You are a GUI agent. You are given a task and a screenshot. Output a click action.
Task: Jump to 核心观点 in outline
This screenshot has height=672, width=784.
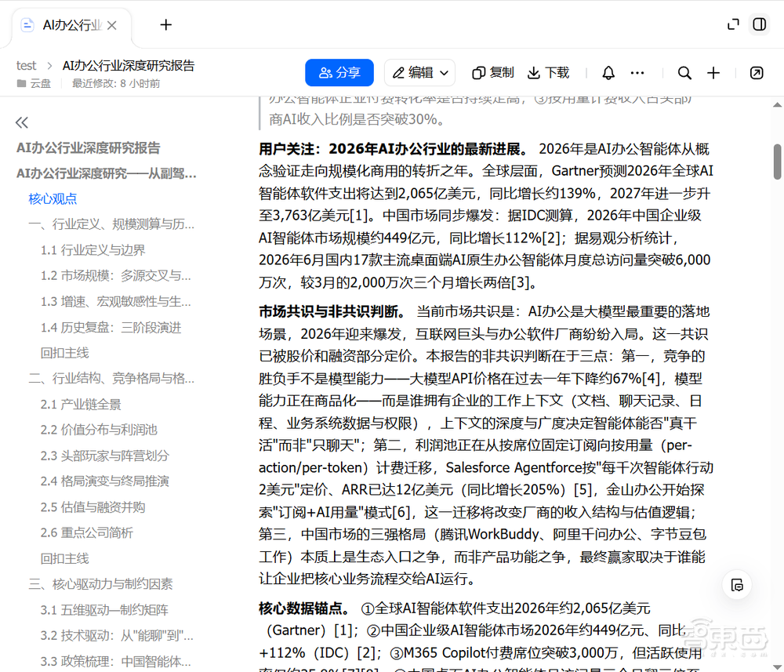coord(53,199)
